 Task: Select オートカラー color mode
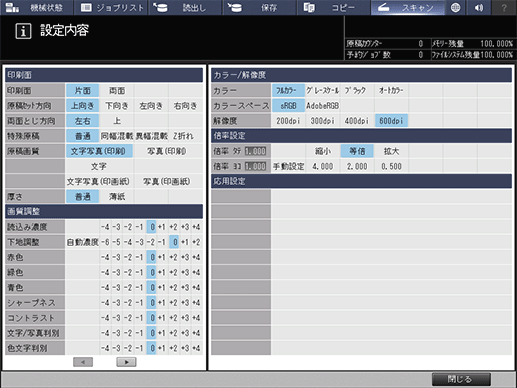pyautogui.click(x=391, y=90)
